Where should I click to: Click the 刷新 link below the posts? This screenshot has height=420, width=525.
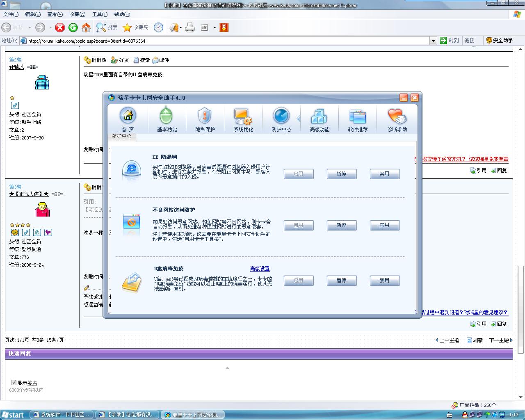coord(475,340)
